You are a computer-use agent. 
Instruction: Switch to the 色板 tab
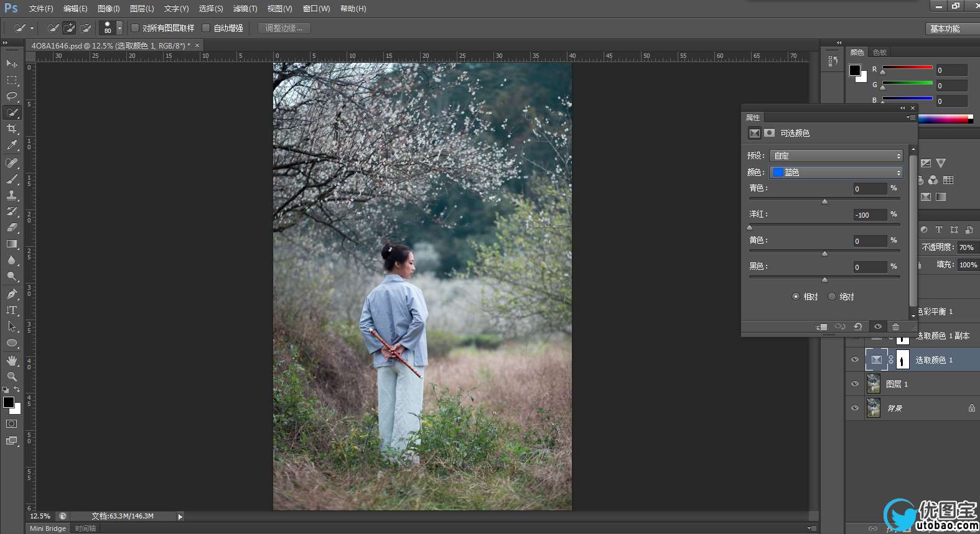[880, 53]
